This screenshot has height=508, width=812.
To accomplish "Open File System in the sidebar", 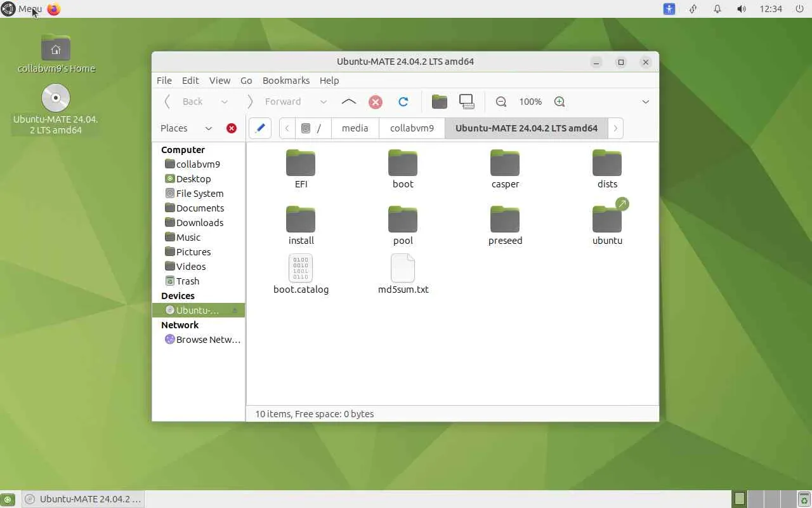I will pos(199,193).
